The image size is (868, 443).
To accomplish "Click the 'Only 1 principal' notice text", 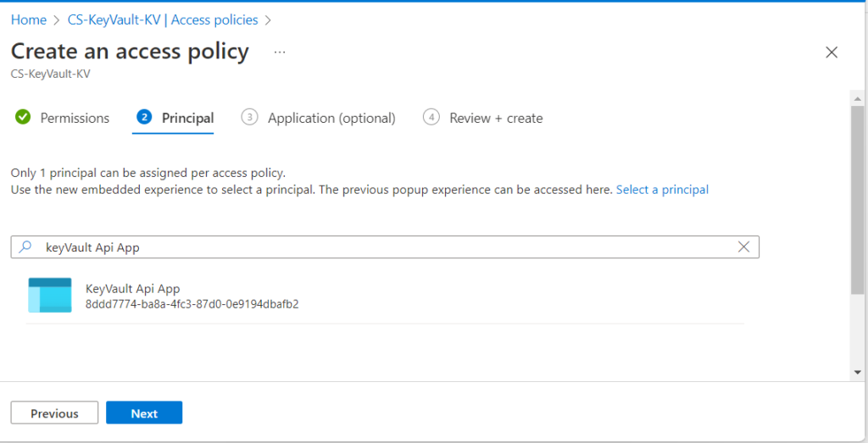I will (x=148, y=173).
